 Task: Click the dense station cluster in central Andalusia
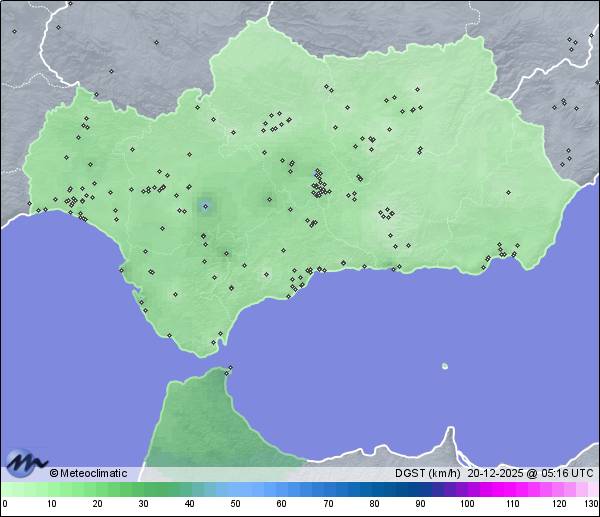click(x=320, y=186)
